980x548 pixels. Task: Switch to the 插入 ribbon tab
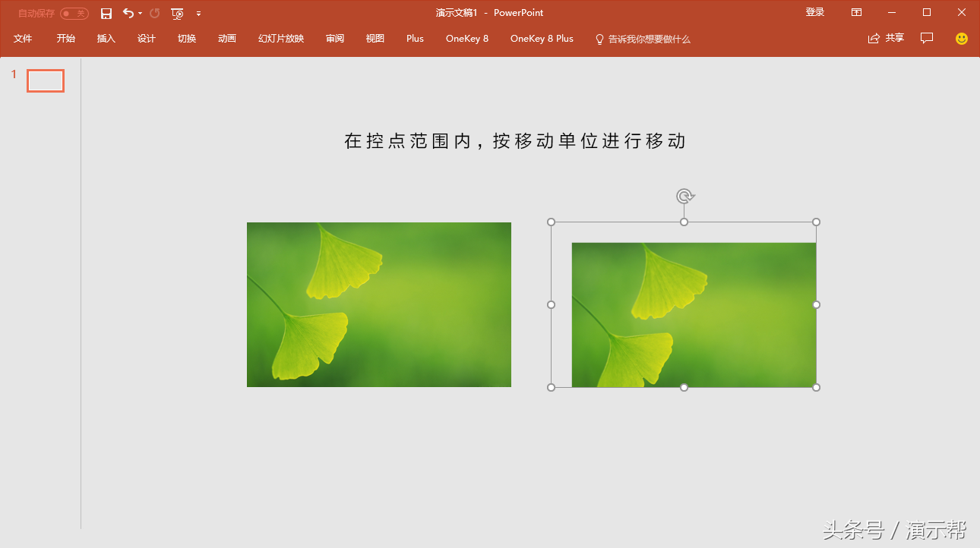click(106, 39)
